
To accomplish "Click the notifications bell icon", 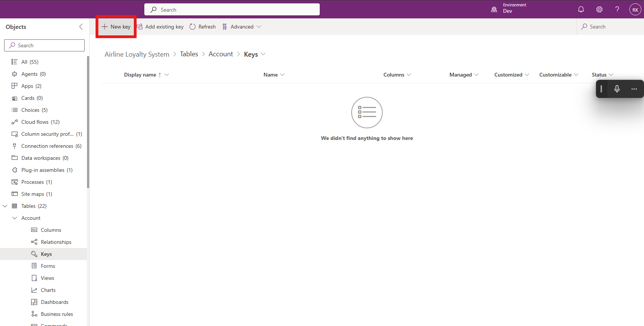I will pos(581,9).
